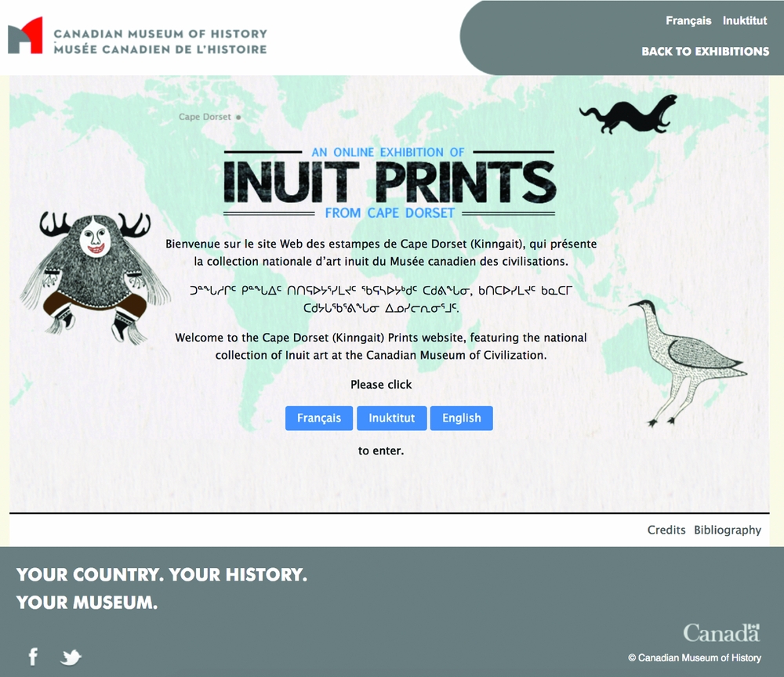Click the black otter print artwork

pos(627,114)
